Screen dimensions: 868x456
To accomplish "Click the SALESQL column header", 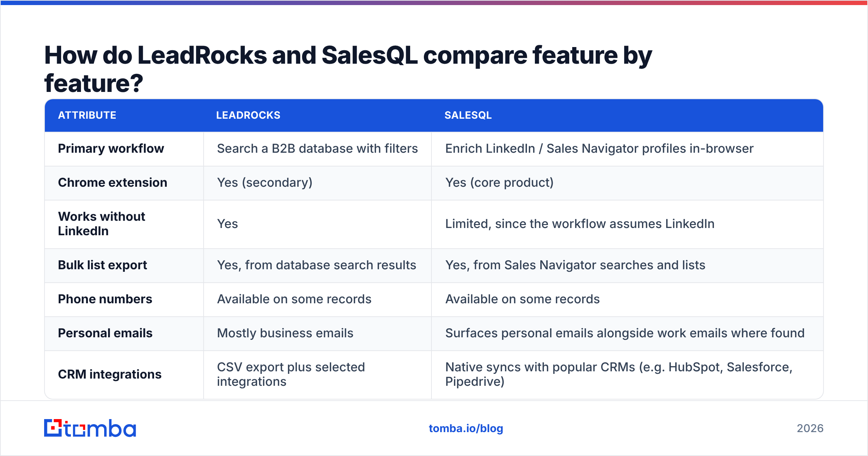I will pyautogui.click(x=468, y=115).
